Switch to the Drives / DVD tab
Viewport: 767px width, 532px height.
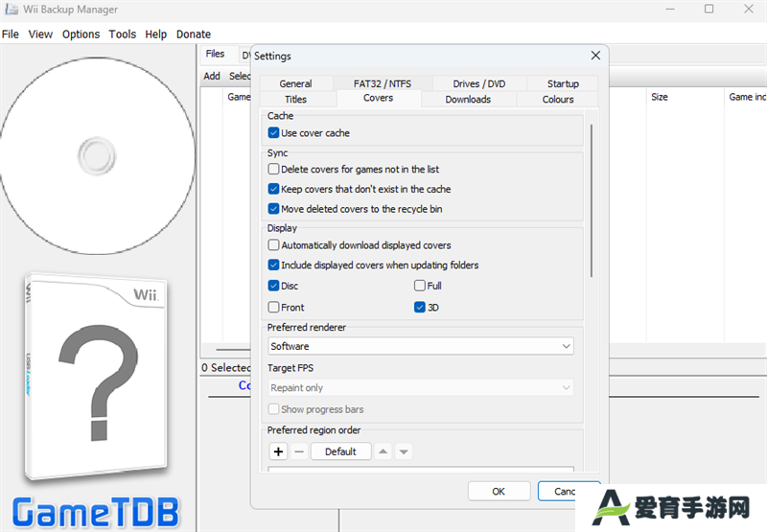pos(478,83)
